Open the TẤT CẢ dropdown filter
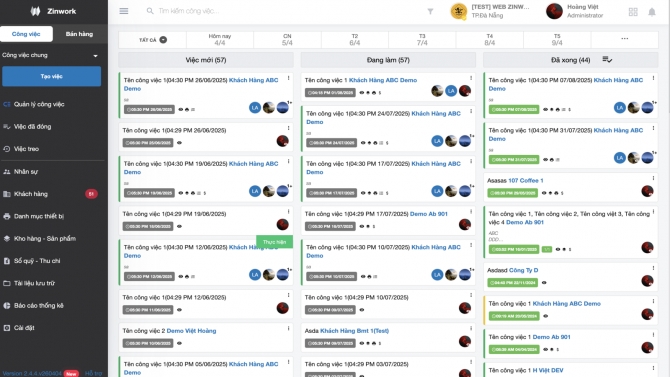The image size is (670, 377). [x=153, y=40]
